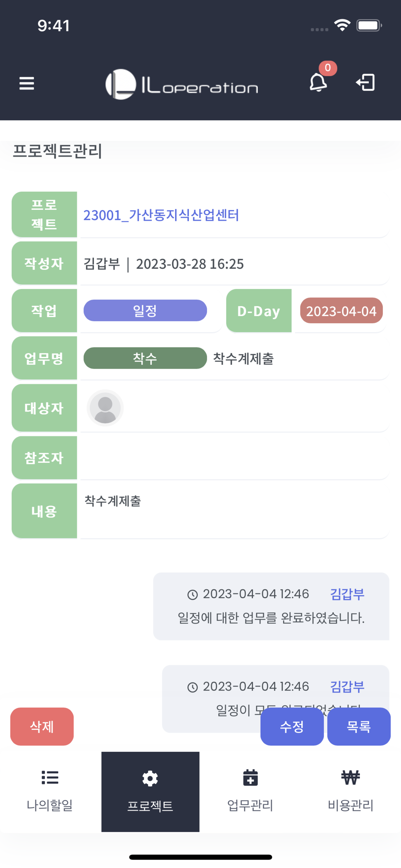Open the 23001_가산동지식산업센터 project link
401x868 pixels.
pyautogui.click(x=161, y=215)
